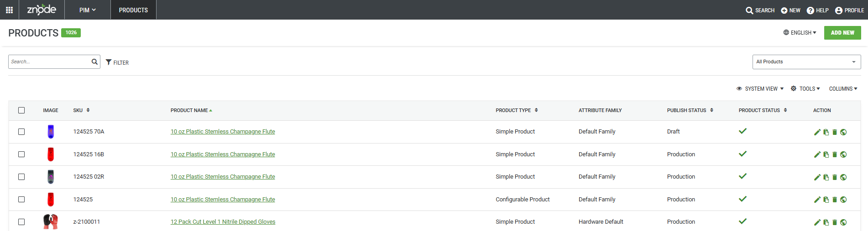Switch to the Products tab
This screenshot has height=231, width=868.
(133, 10)
